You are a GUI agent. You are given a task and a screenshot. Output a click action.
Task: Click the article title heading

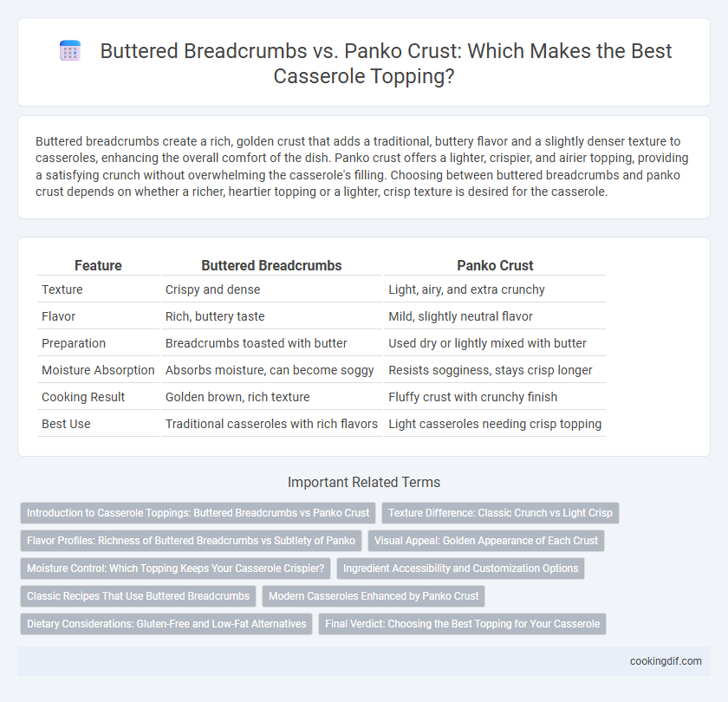pos(386,63)
